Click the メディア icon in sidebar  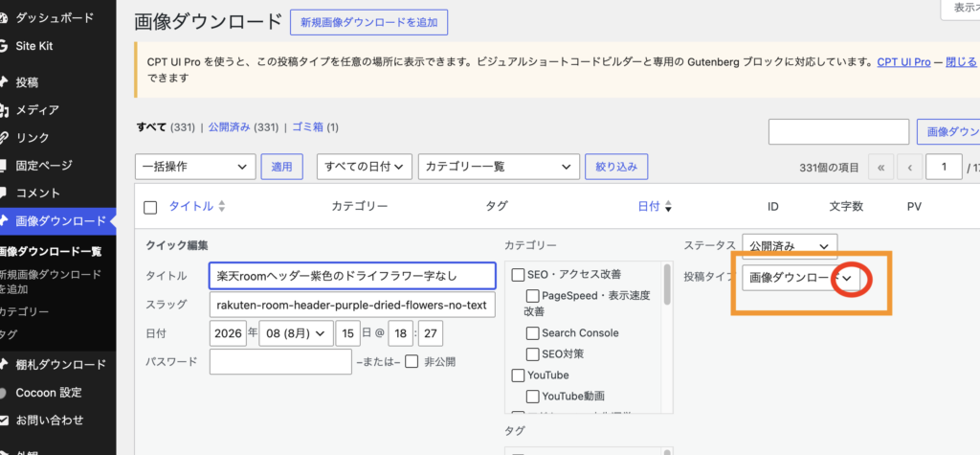[3, 110]
